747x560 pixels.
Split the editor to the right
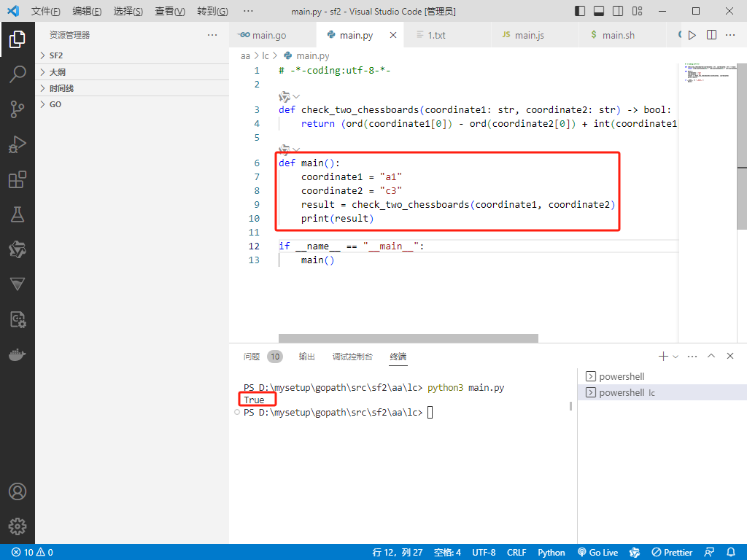point(711,35)
